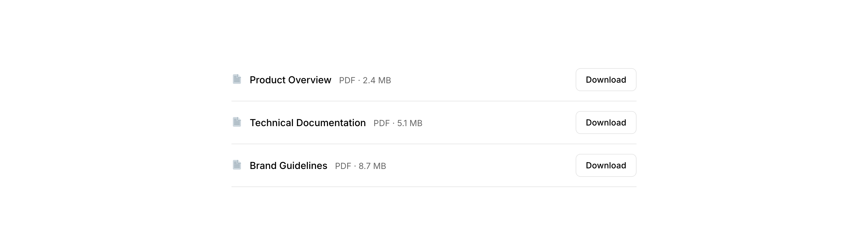Click the Product Overview document icon
Viewport: 868px width, 245px height.
click(x=237, y=79)
